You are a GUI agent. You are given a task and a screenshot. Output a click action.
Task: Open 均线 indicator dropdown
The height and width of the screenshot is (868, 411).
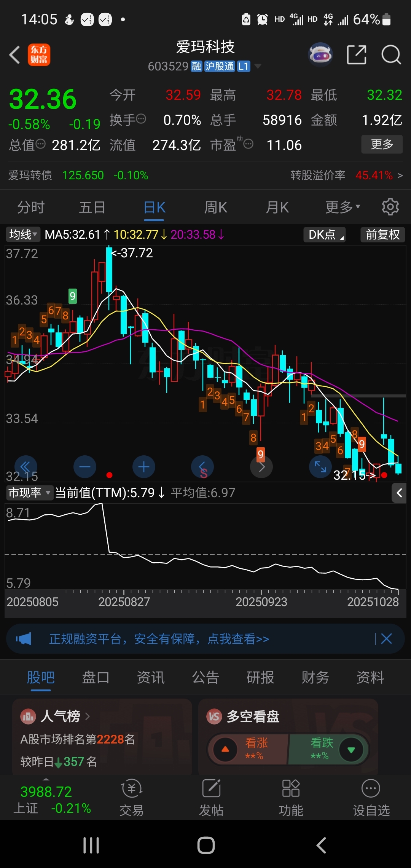pos(23,235)
